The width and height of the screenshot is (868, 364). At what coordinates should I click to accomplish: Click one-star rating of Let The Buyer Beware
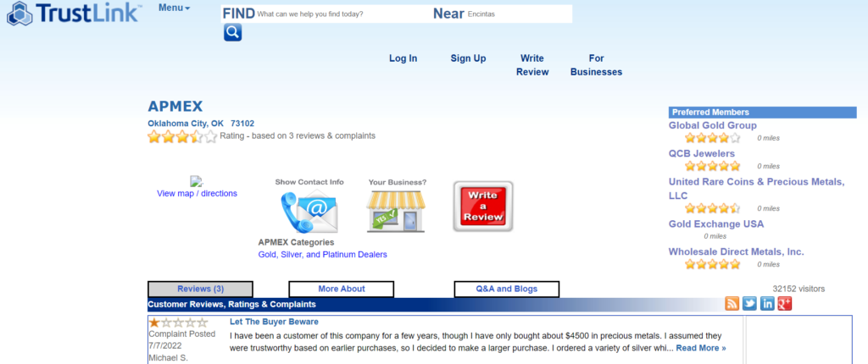(178, 323)
